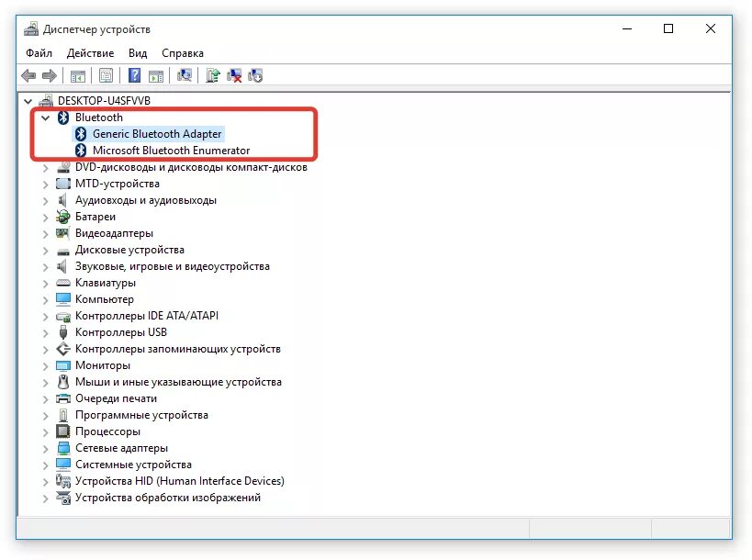The width and height of the screenshot is (752, 560).
Task: Open the Действие menu
Action: 90,53
